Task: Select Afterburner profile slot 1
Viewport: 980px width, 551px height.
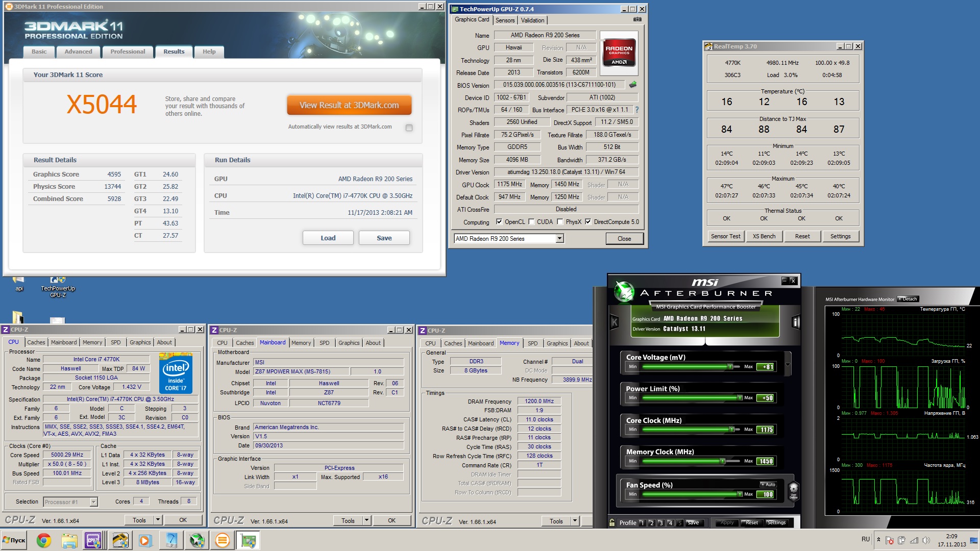Action: [642, 523]
